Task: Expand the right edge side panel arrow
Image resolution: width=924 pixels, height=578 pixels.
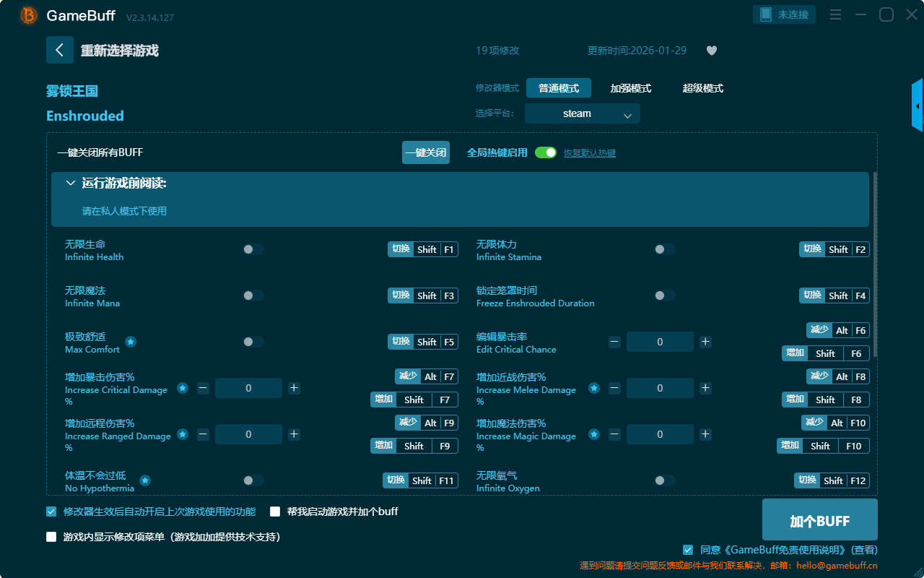Action: pos(918,106)
